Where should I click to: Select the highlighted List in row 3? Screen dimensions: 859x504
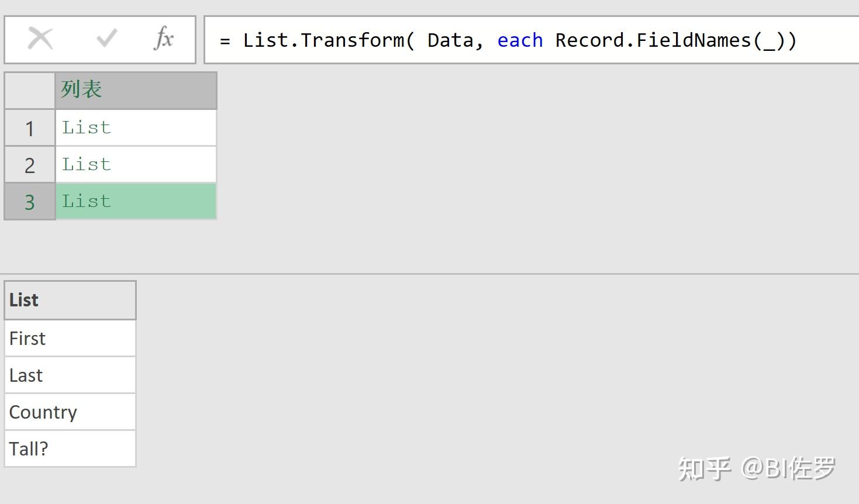tap(86, 201)
